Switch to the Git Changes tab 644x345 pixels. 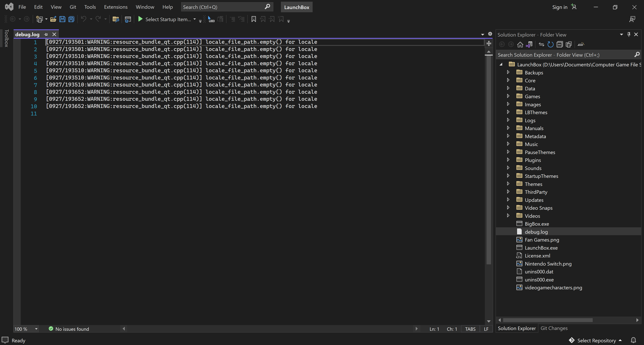pos(554,328)
